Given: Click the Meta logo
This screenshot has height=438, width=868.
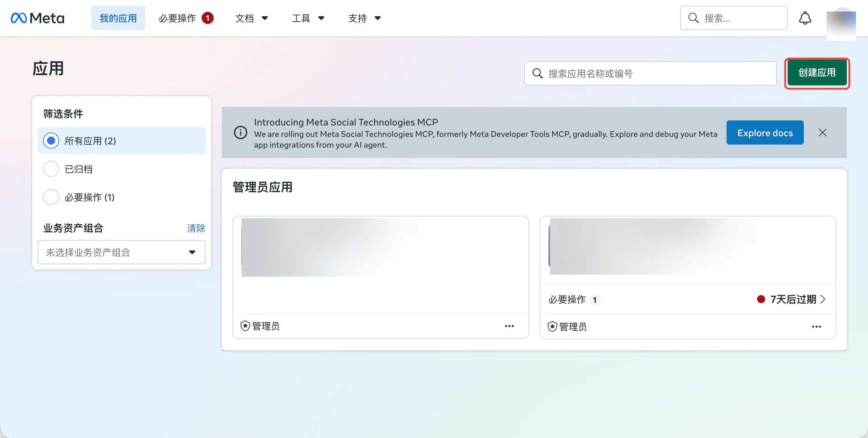Looking at the screenshot, I should click(x=38, y=18).
